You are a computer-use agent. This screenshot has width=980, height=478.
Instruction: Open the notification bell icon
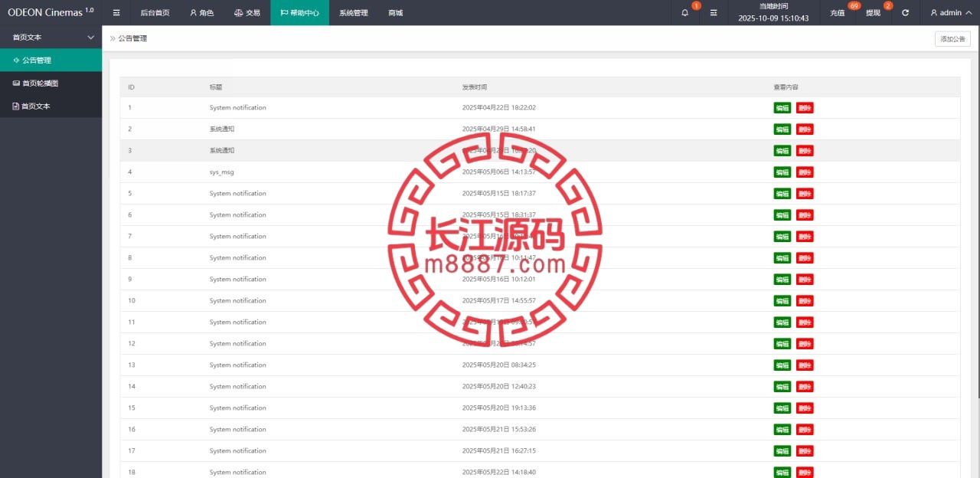tap(684, 13)
